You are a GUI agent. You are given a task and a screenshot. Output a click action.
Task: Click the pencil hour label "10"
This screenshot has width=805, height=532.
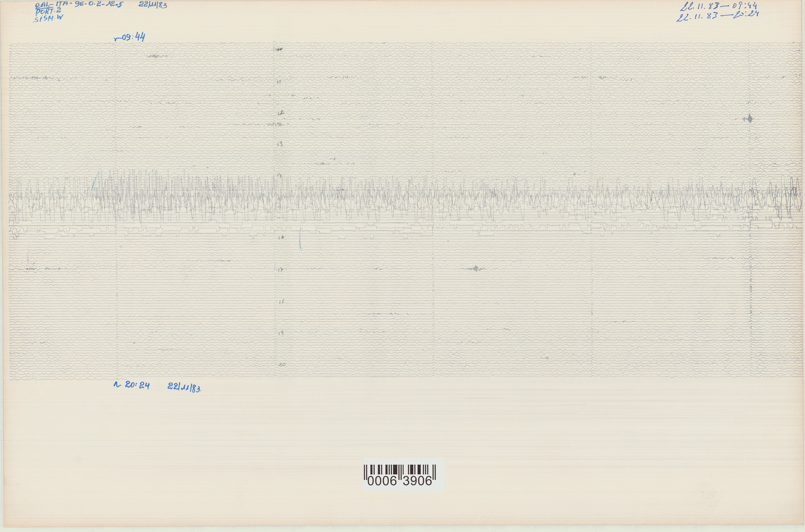280,50
